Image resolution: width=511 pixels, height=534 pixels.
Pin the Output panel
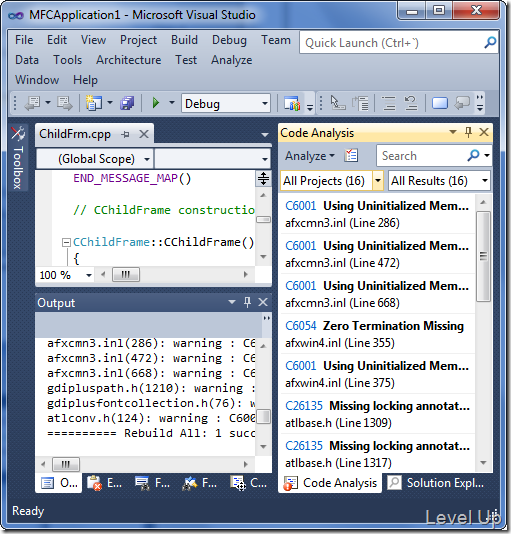(247, 302)
